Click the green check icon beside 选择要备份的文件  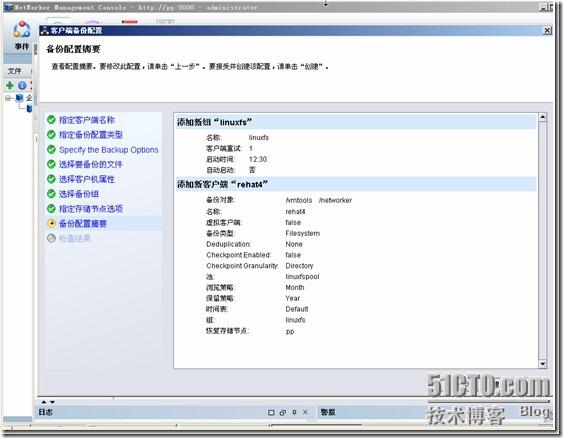click(51, 164)
